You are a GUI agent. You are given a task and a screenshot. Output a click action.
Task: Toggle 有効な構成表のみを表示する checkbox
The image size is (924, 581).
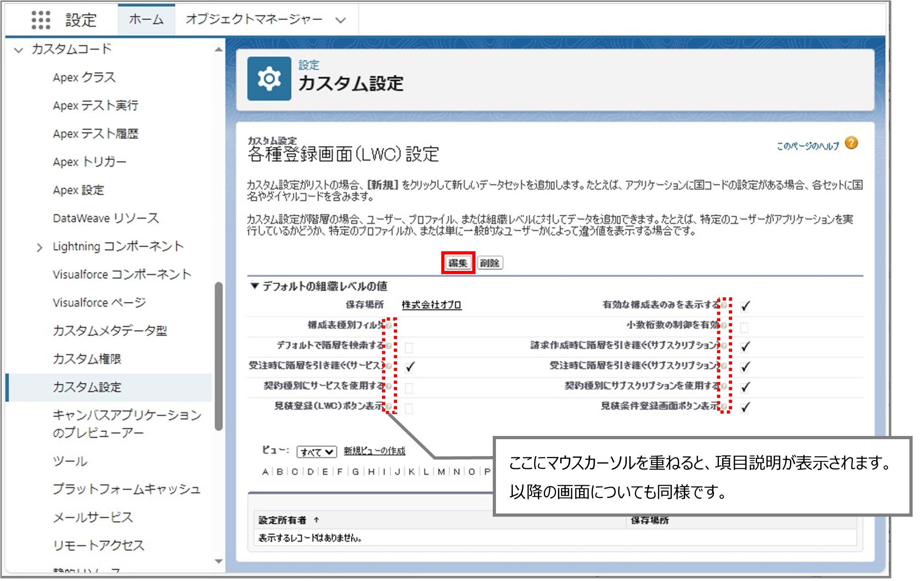click(x=745, y=306)
